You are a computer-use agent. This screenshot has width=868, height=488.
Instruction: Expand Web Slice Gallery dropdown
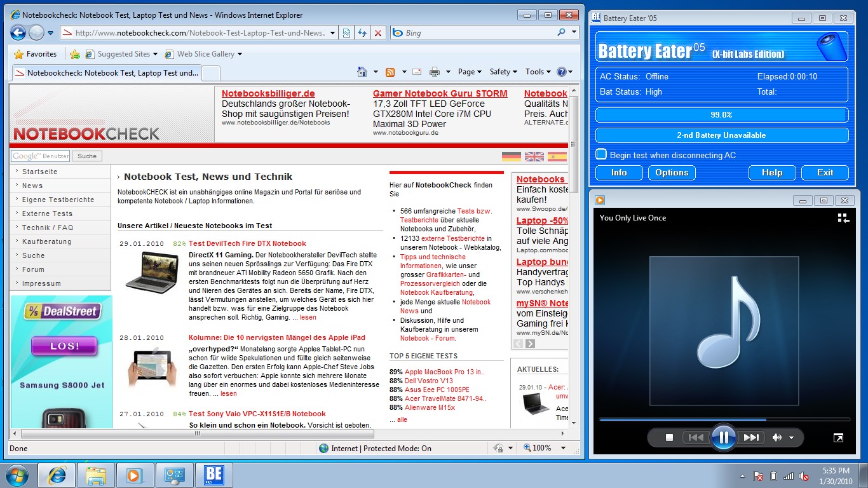coord(240,54)
